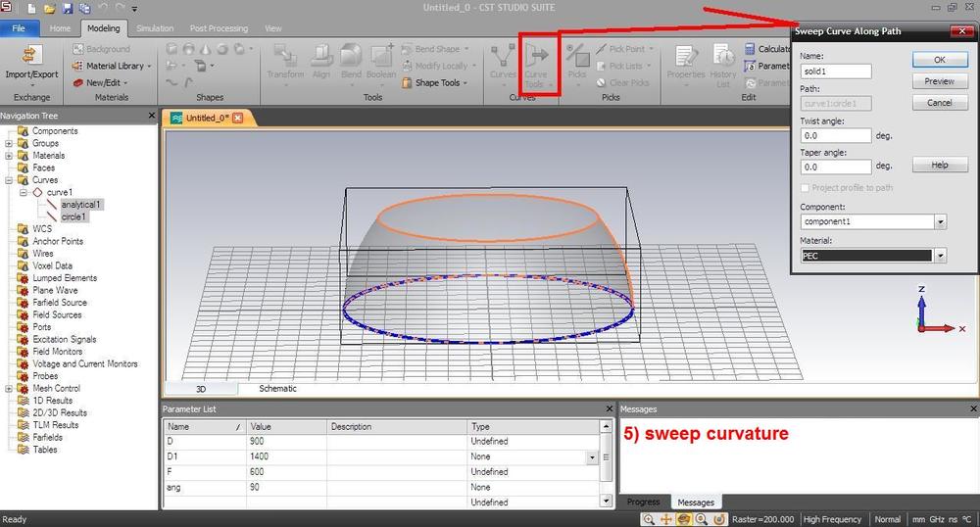Click the Bend Shape icon

click(407, 49)
